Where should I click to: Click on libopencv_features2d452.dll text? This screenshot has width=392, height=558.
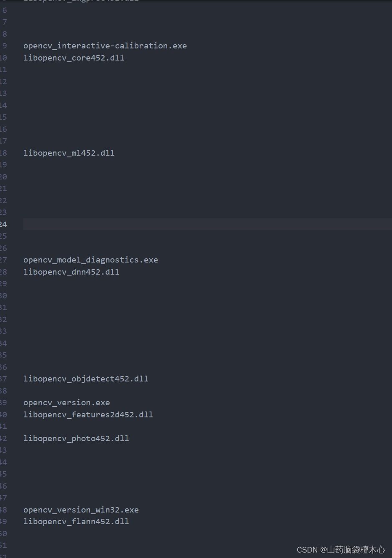[x=88, y=415]
